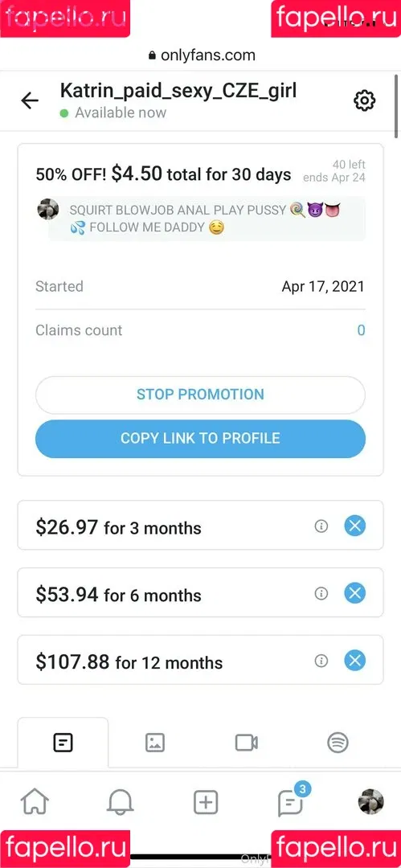Show info for the 12 months bundle

click(x=321, y=661)
